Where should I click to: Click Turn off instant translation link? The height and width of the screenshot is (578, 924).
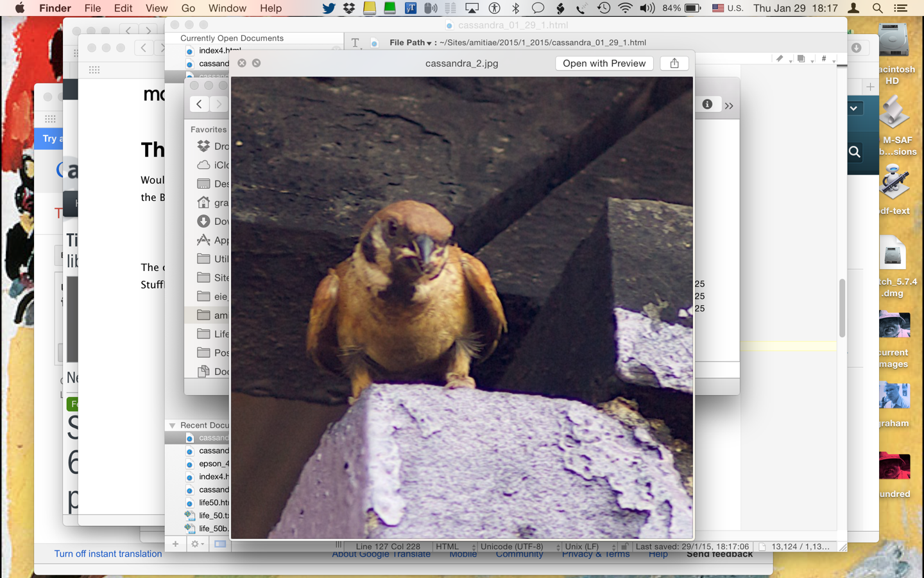pyautogui.click(x=108, y=554)
